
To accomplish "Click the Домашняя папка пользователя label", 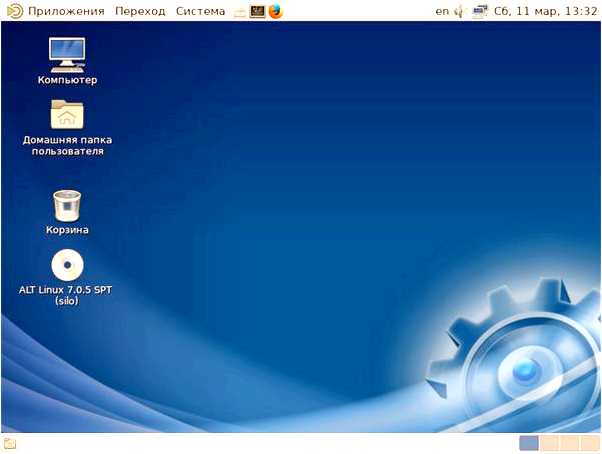I will point(68,145).
